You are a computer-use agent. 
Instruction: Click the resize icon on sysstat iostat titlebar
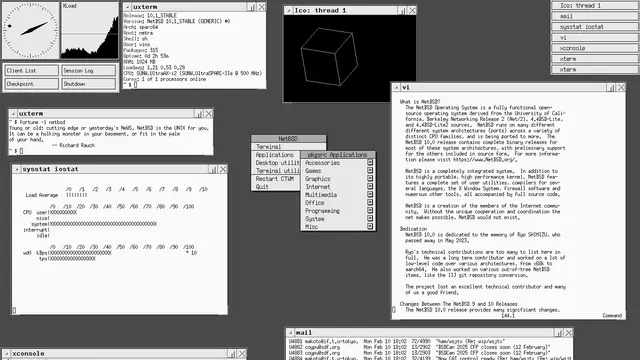tap(213, 169)
